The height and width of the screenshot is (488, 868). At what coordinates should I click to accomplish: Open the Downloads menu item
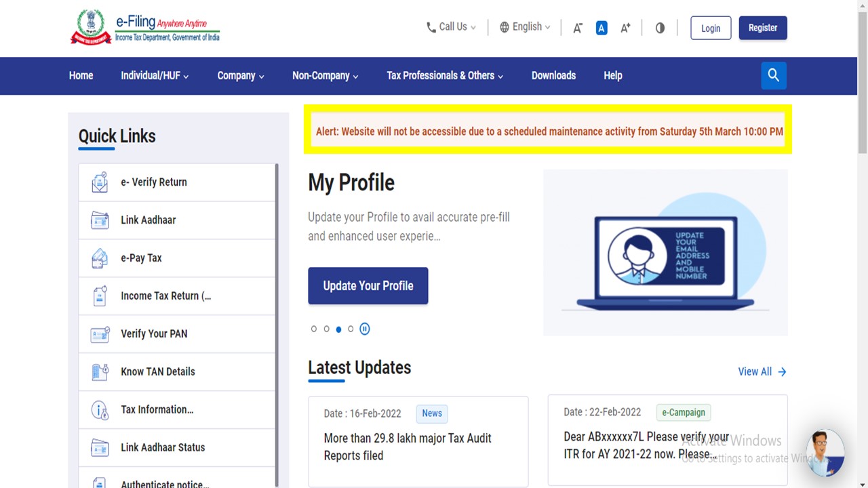pos(553,75)
